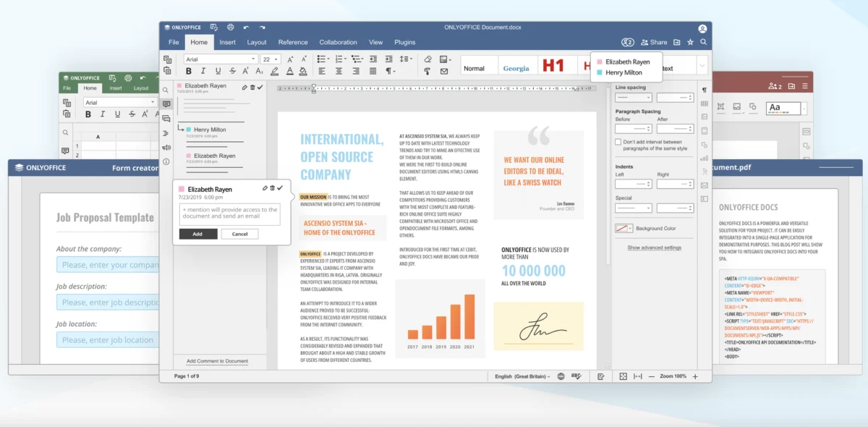Apply italic formatting in document editor
Screen dimensions: 868x427
point(203,71)
